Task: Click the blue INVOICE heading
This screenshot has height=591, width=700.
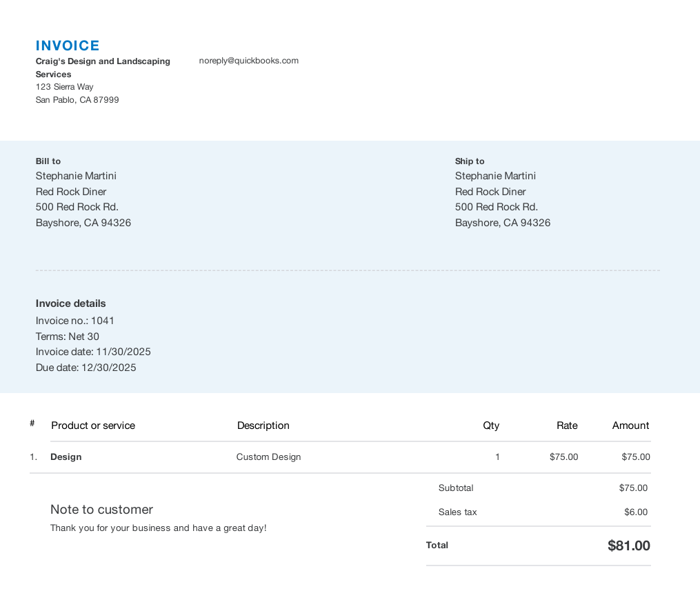Action: point(68,46)
